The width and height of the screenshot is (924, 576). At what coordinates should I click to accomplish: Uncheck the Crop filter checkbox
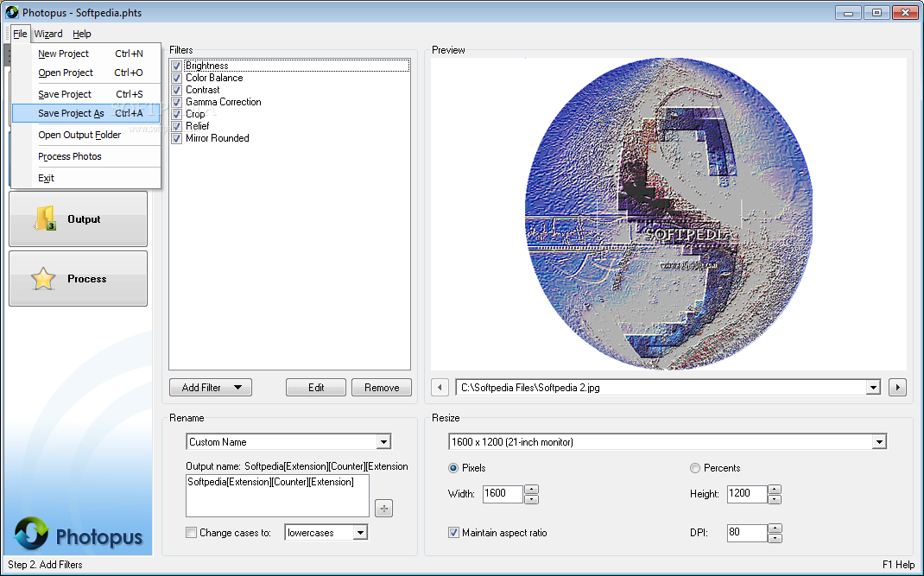176,114
